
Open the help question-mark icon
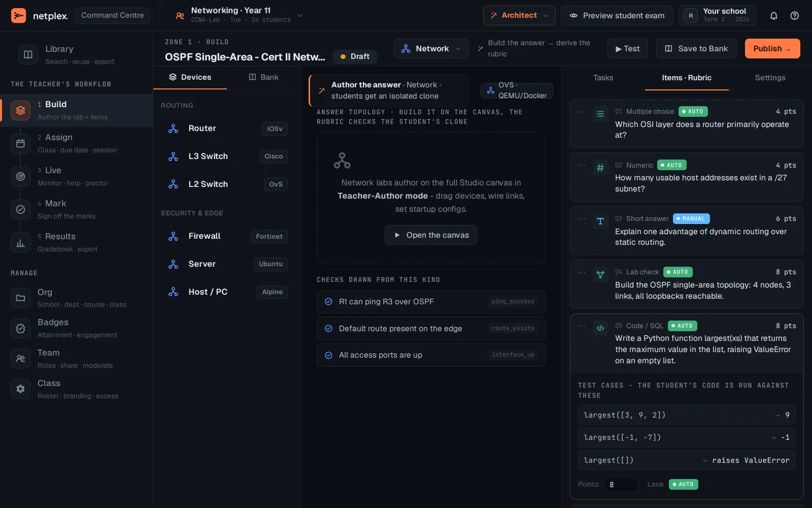[795, 16]
